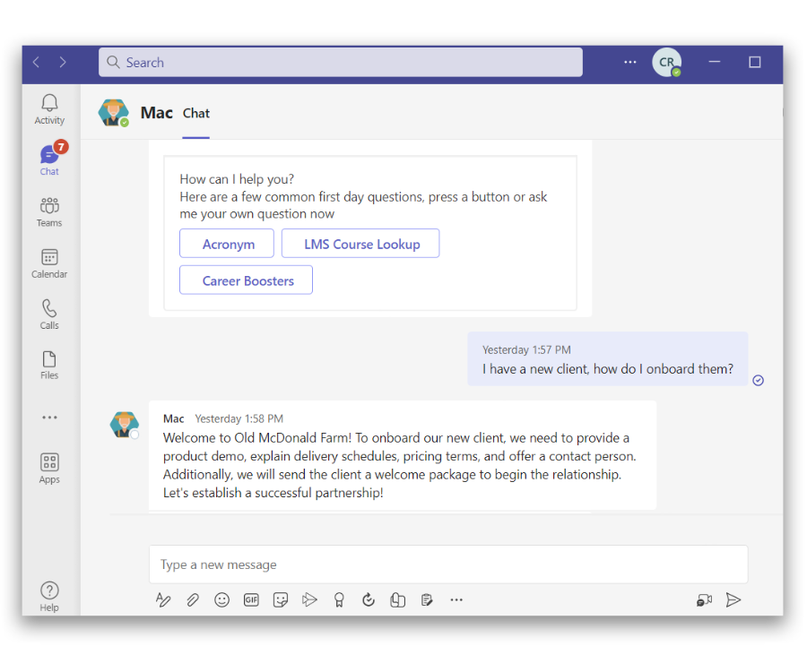Click Mac's avatar in chat header
The image size is (807, 672).
113,113
